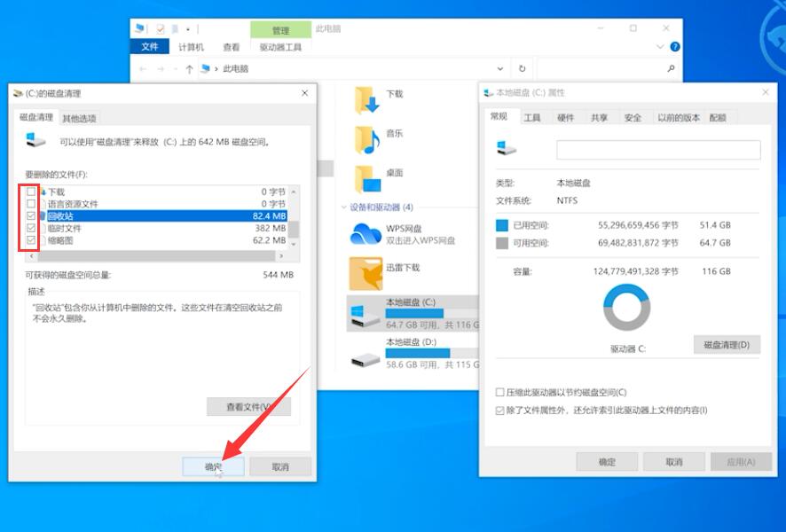786x532 pixels.
Task: Open the 查看 ribbon tab
Action: click(231, 47)
